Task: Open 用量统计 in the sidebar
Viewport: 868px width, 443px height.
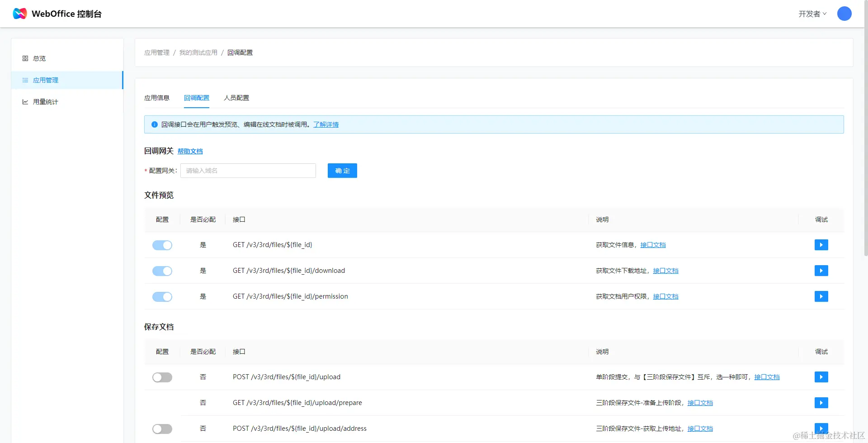Action: [x=67, y=102]
